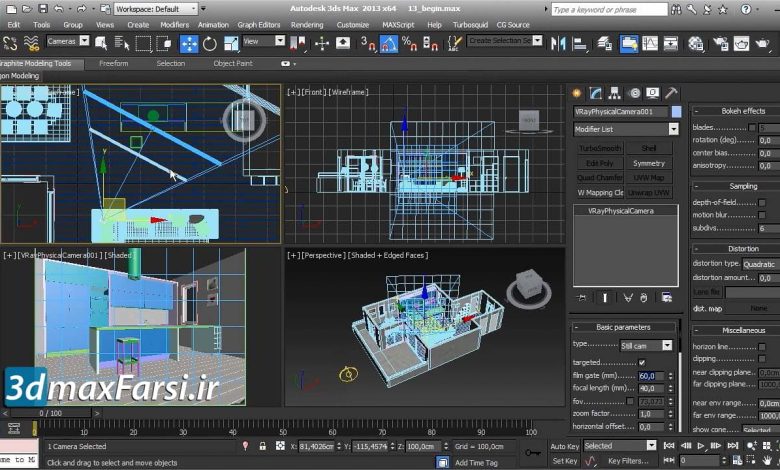This screenshot has height=470, width=780.
Task: Switch to the Motion command panel tab
Action: [634, 93]
